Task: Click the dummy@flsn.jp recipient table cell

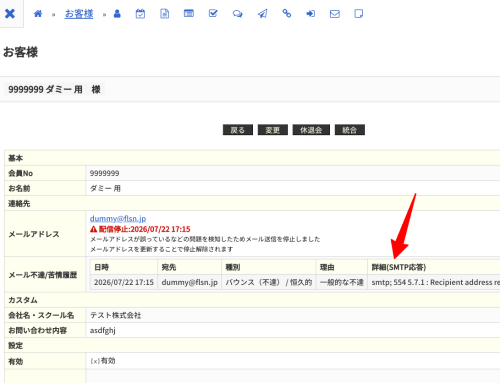Action: click(189, 282)
